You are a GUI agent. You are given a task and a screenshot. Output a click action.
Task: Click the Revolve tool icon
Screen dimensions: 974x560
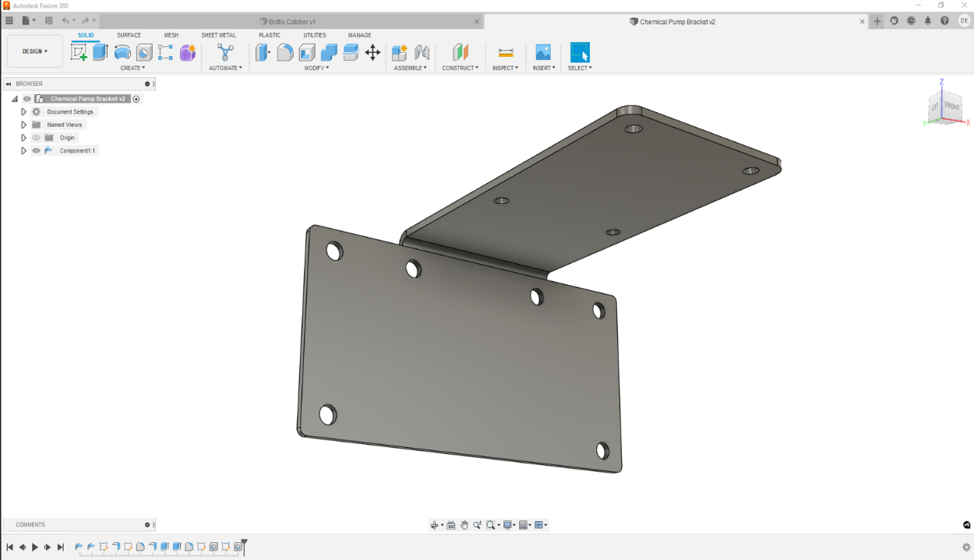(x=122, y=52)
